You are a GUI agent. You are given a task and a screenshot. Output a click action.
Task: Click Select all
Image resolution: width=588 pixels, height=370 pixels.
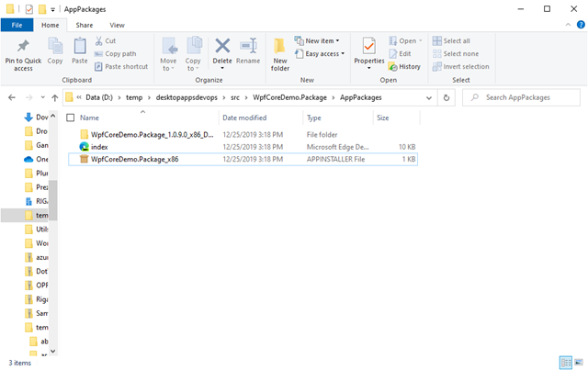coord(451,41)
